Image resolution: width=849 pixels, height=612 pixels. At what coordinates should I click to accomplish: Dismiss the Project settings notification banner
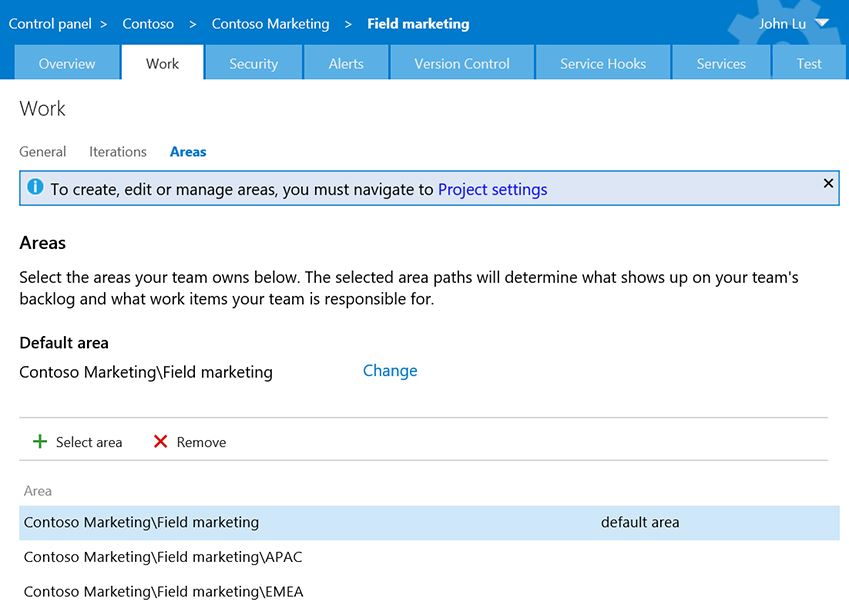coord(828,183)
